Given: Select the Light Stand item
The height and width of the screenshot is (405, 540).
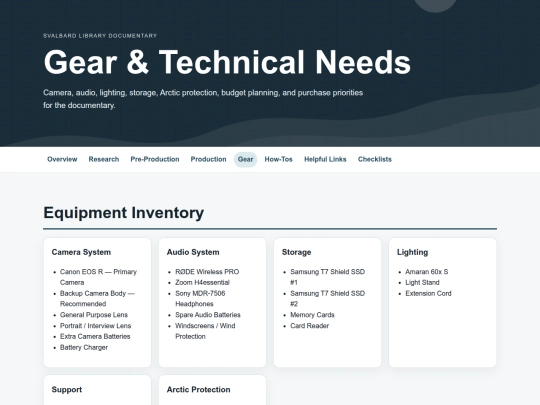Looking at the screenshot, I should [422, 282].
